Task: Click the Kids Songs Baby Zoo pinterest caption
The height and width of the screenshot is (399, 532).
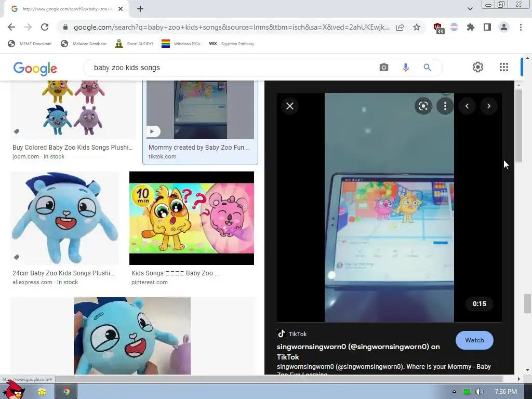Action: pyautogui.click(x=176, y=273)
